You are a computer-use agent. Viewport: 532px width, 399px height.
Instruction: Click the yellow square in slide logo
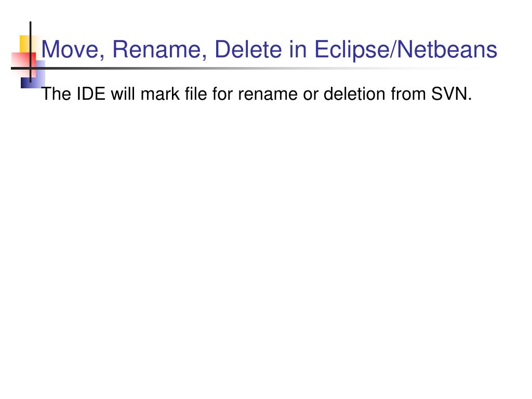(x=24, y=44)
